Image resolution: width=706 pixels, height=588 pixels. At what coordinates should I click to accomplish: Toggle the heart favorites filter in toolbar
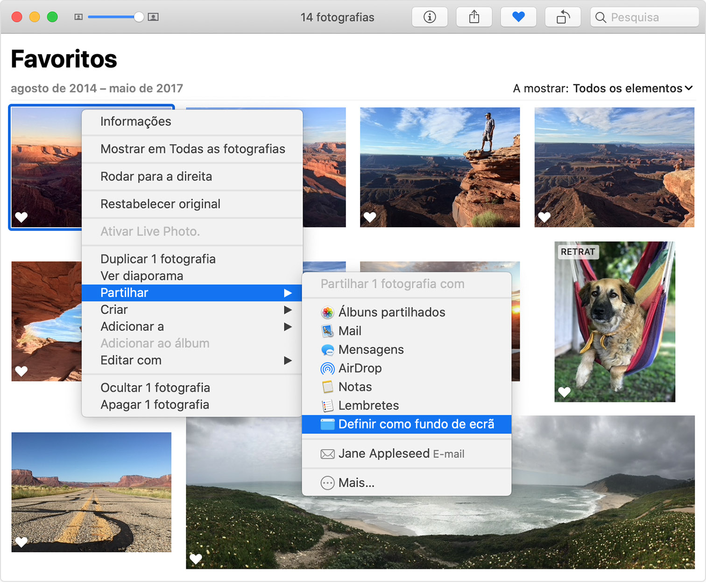click(518, 17)
